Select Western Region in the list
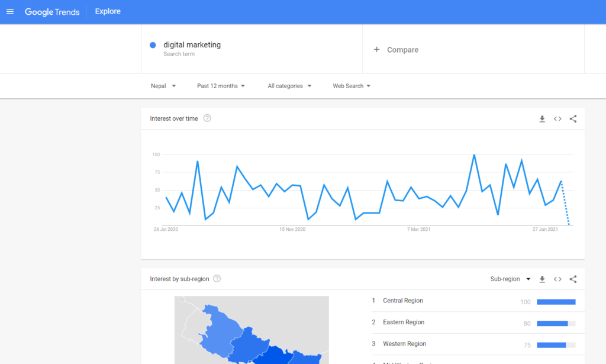The image size is (606, 364). [404, 344]
